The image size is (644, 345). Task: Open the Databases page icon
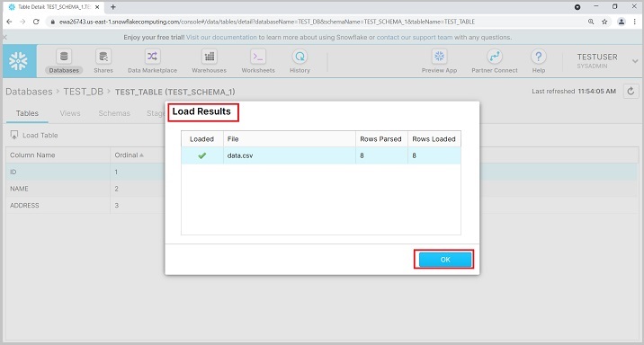pos(64,57)
